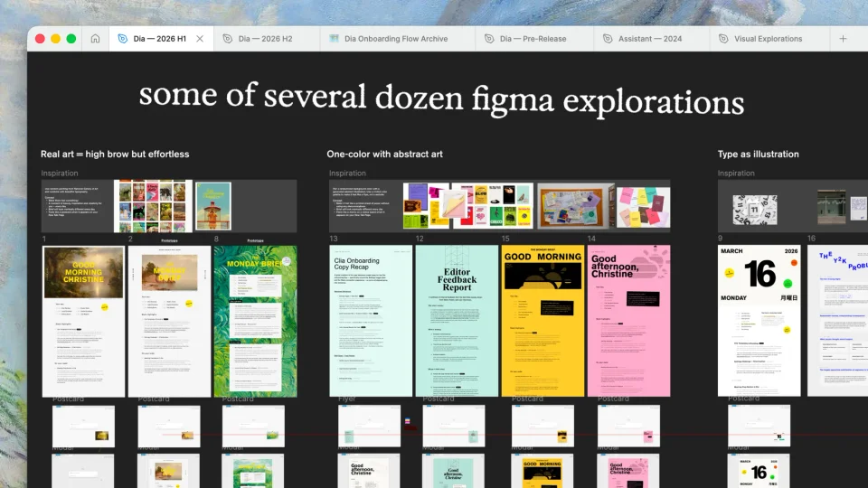
Task: Select the Dia Onboarding Copy Recap frame
Action: [x=371, y=321]
